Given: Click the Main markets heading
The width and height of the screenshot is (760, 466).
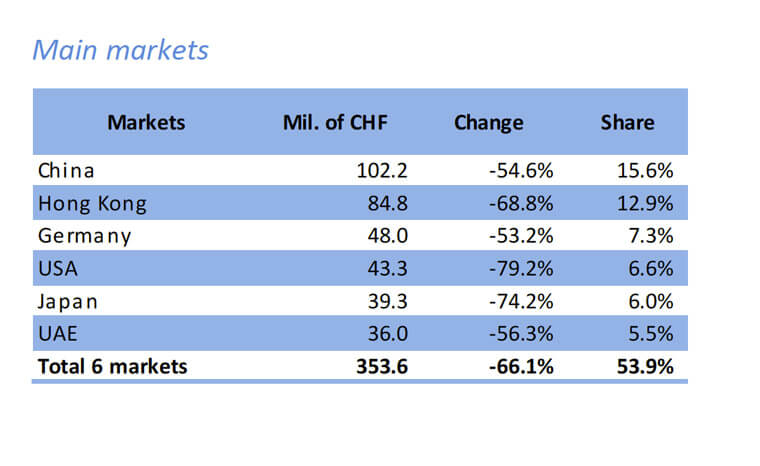Looking at the screenshot, I should pos(121,50).
